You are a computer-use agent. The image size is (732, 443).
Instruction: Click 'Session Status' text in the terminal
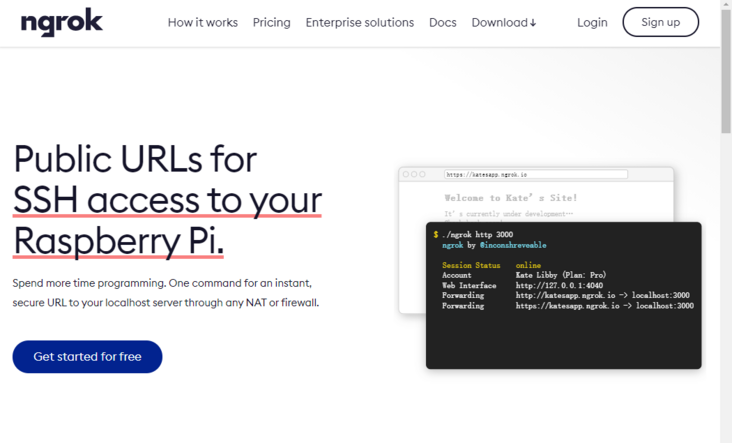click(471, 265)
